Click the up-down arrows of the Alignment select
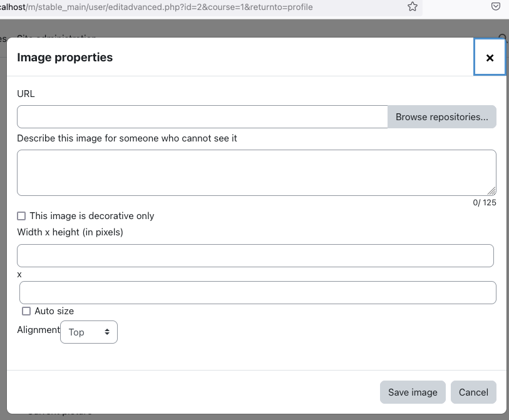This screenshot has height=420, width=509. coord(107,332)
